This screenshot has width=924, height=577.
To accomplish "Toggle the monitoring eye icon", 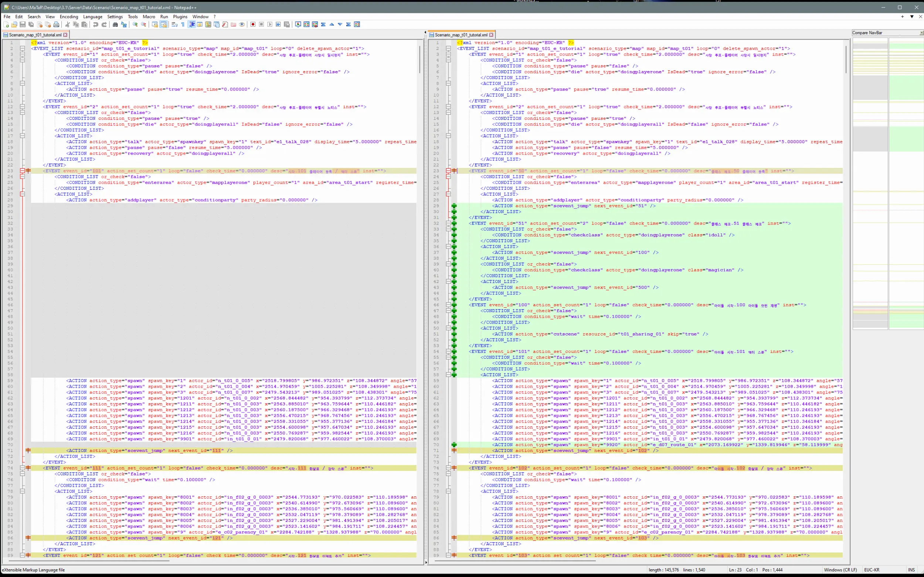I will point(242,24).
